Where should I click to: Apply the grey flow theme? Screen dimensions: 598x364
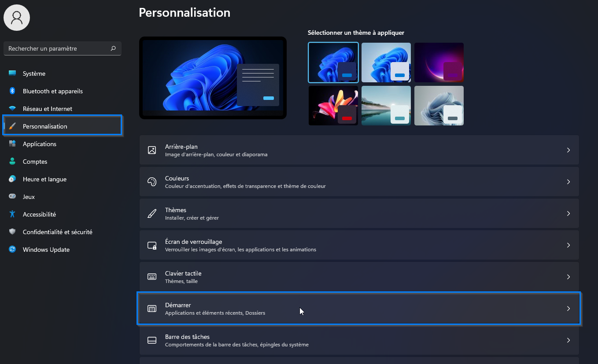point(439,106)
